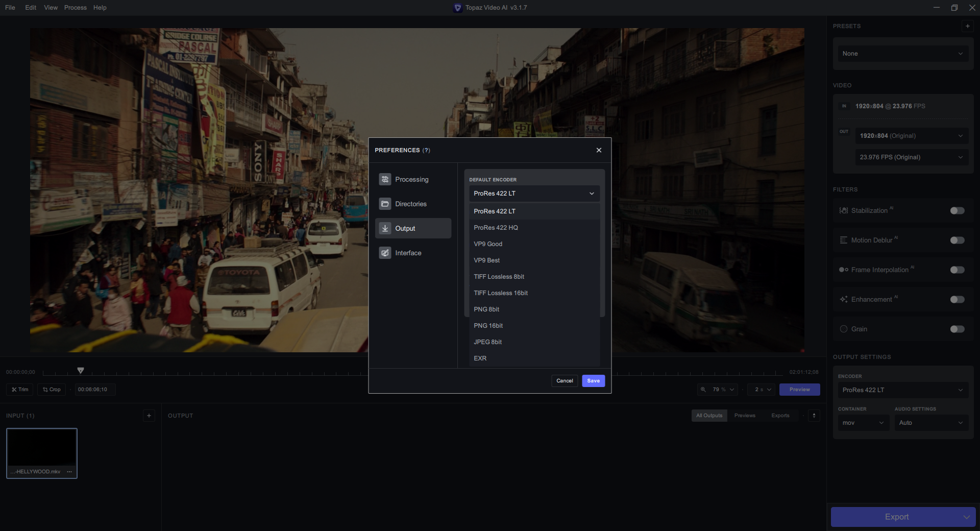
Task: Click the Stabilization filter icon
Action: (844, 211)
